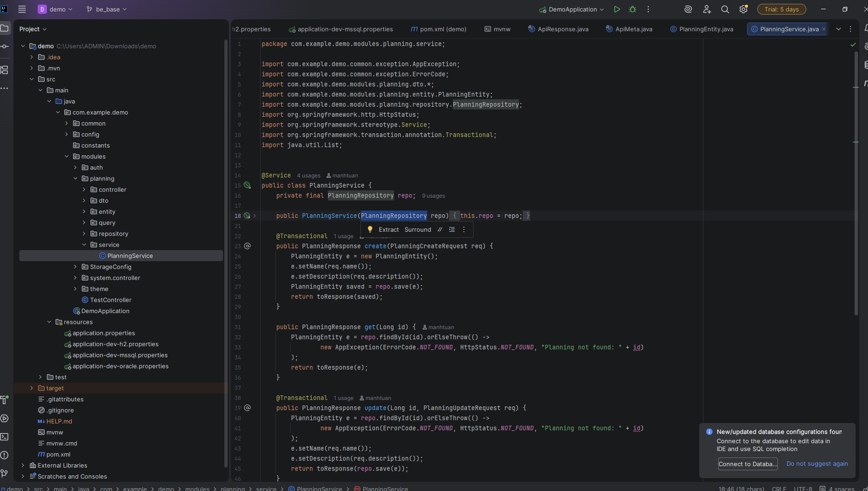Switch to the pom.xml (demo) tab
This screenshot has height=491, width=868.
click(x=442, y=29)
